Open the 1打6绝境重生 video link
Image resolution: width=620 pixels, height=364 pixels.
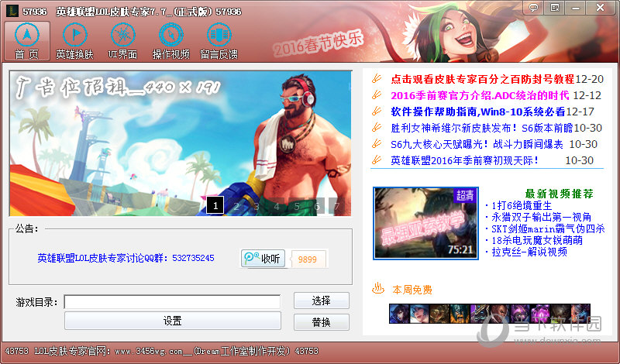pyautogui.click(x=521, y=205)
